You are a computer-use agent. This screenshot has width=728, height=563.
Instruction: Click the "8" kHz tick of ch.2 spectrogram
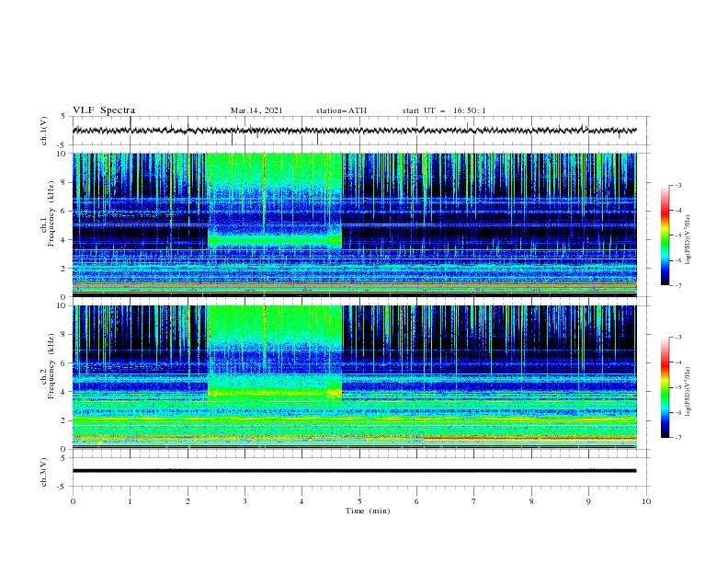coord(64,335)
